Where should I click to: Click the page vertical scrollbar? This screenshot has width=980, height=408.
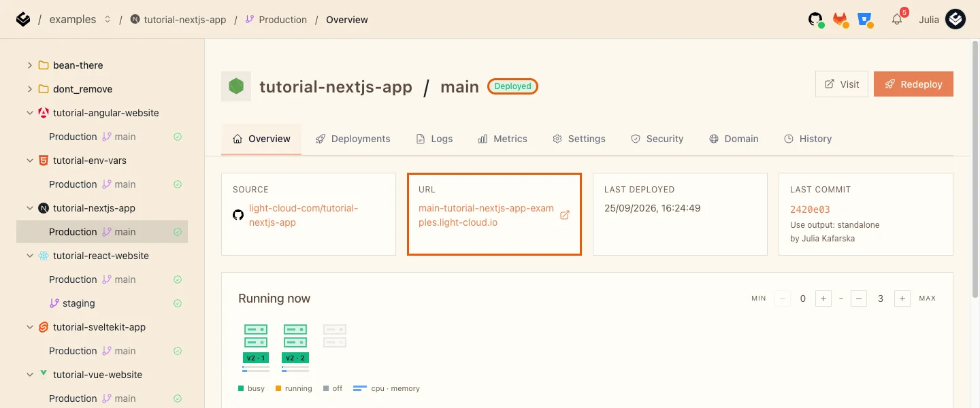click(975, 170)
